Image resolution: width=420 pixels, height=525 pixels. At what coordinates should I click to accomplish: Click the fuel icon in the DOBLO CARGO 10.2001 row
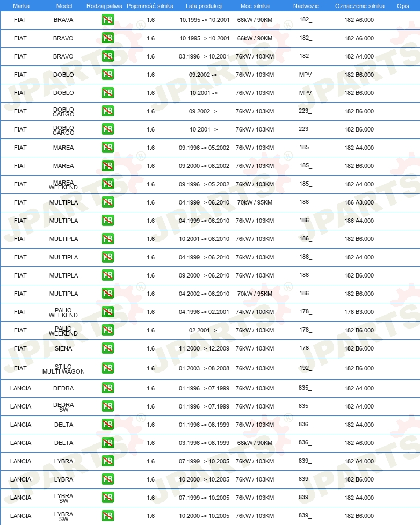[108, 129]
